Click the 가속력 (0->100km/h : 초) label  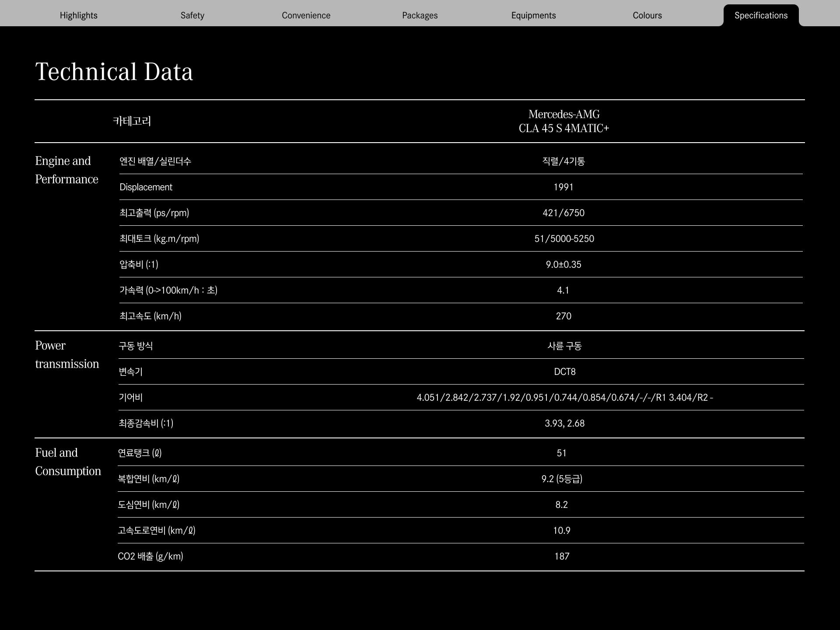[x=168, y=290]
